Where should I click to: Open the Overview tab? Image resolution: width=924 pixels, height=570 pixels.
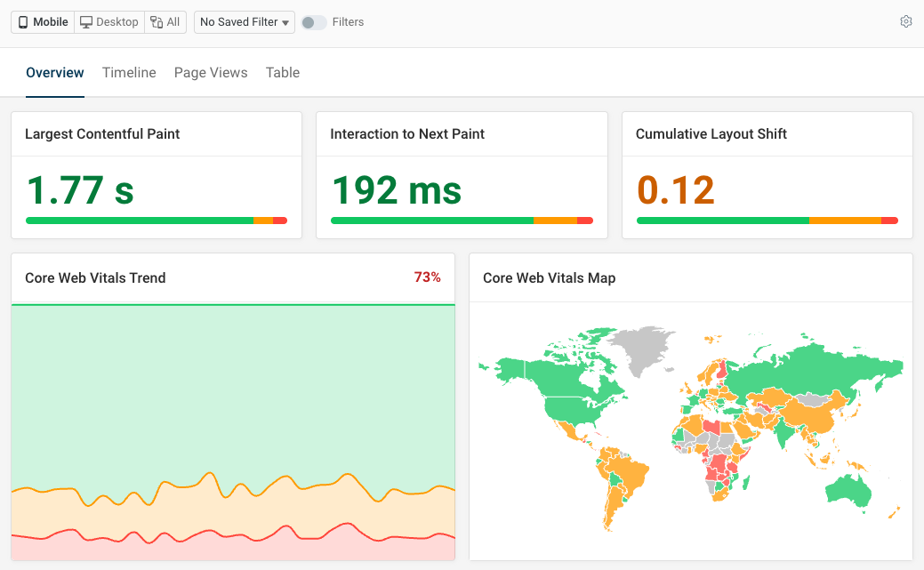click(x=55, y=73)
